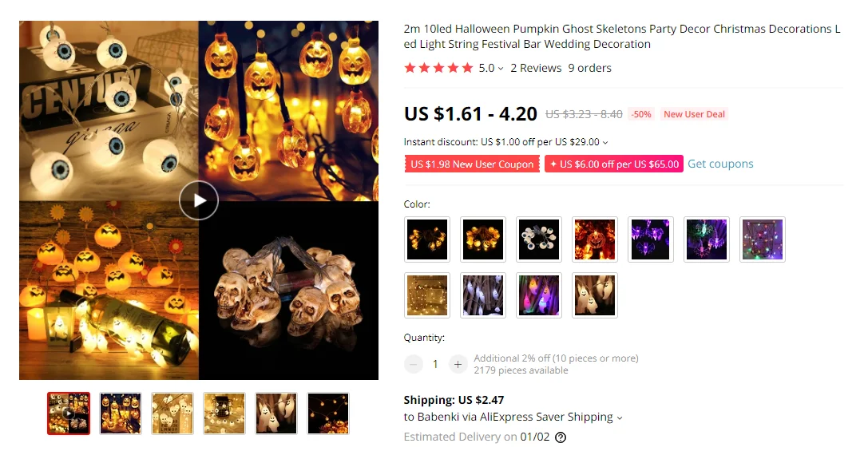Choose the purple bat lights color swatch
The height and width of the screenshot is (455, 868).
pos(651,239)
